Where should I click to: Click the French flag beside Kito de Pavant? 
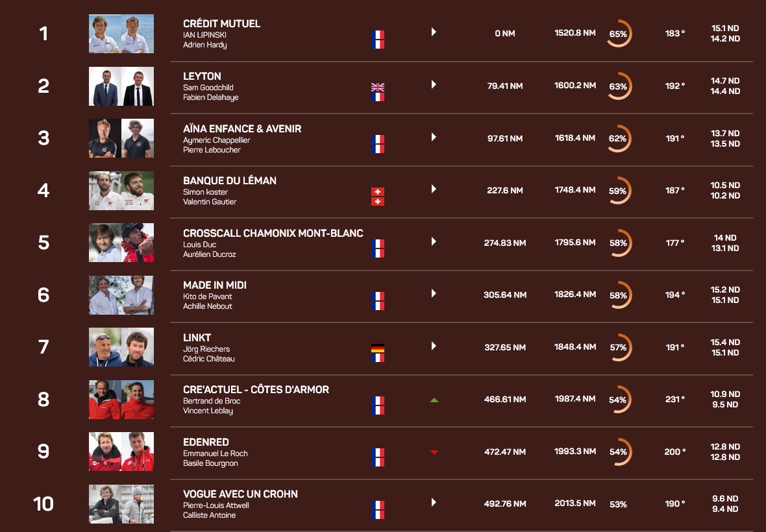[x=377, y=296]
